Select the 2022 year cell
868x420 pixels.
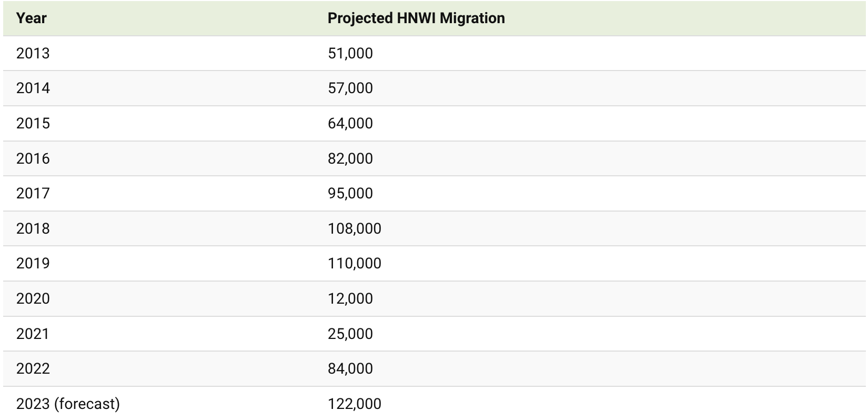click(x=33, y=368)
